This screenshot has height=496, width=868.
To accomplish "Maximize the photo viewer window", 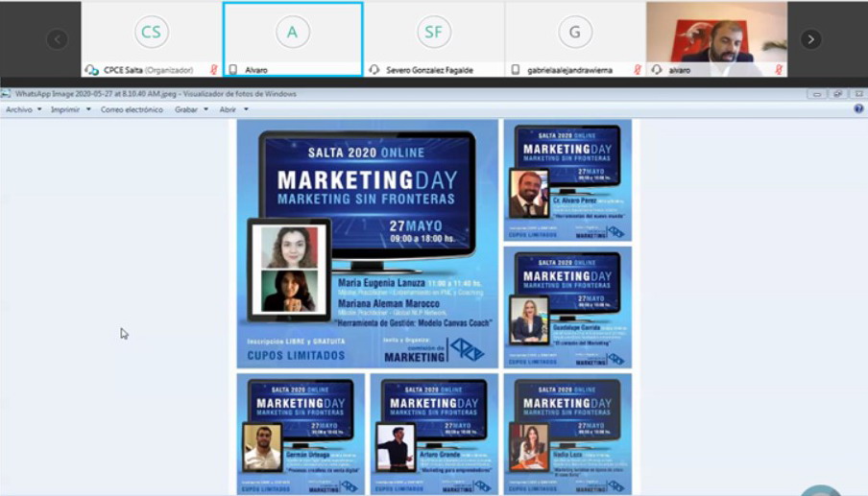I will [837, 94].
